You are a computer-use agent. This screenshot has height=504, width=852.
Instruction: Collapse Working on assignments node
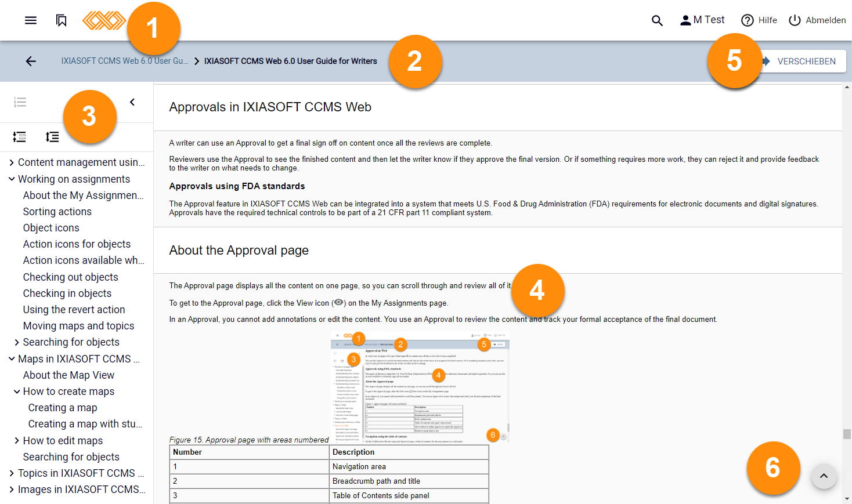coord(12,179)
